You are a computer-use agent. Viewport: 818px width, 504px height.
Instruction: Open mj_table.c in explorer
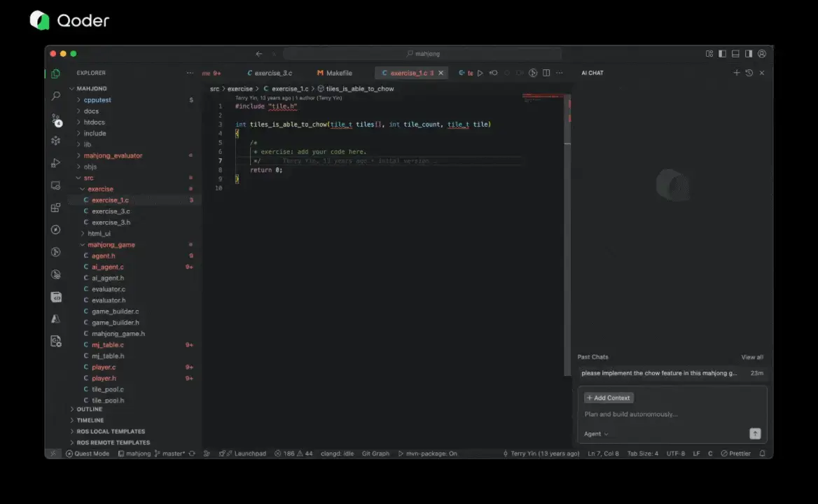click(107, 345)
